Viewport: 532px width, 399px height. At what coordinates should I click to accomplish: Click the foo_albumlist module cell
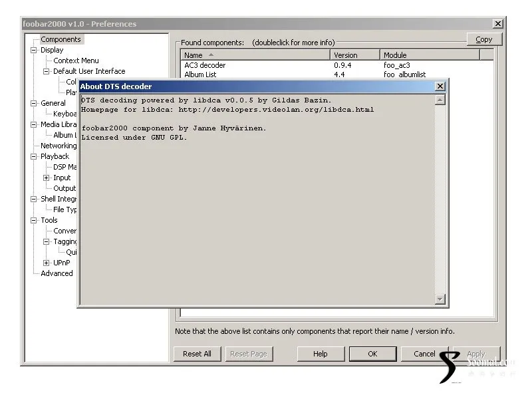pyautogui.click(x=404, y=74)
